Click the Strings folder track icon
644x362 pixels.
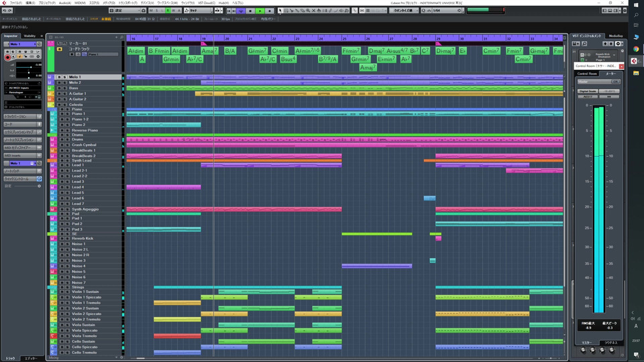click(x=52, y=288)
